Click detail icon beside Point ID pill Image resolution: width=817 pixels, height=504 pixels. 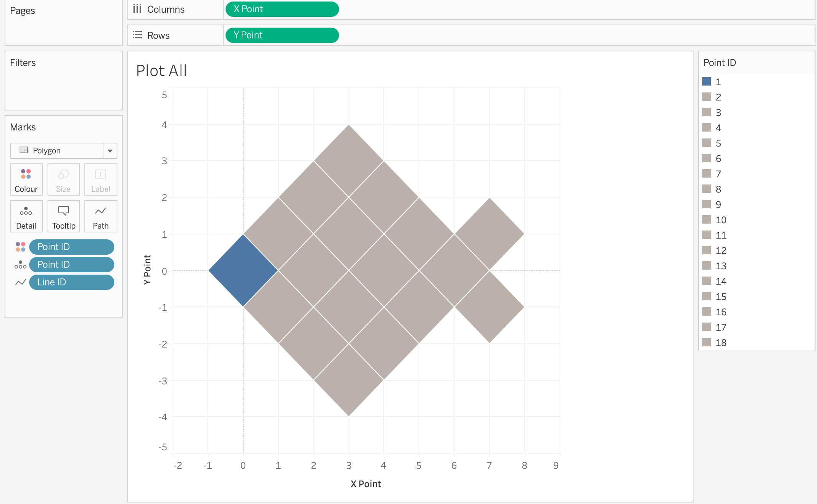20,265
